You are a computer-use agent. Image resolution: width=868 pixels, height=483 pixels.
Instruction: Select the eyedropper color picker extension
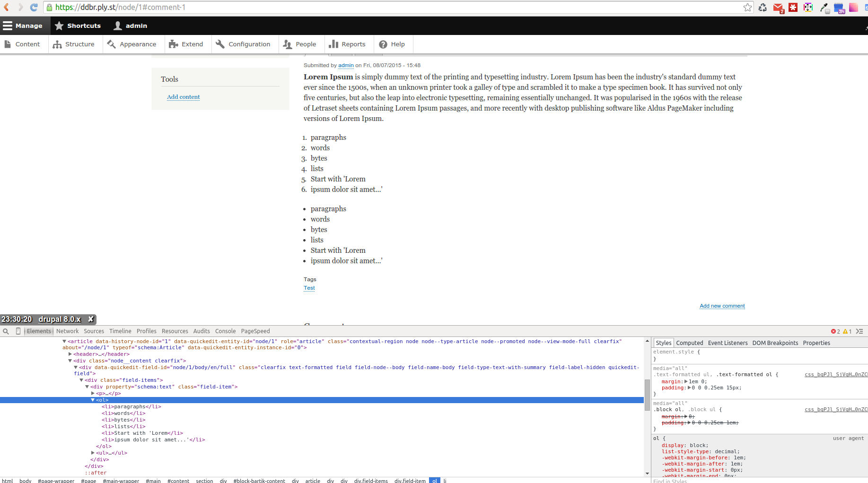pos(824,7)
